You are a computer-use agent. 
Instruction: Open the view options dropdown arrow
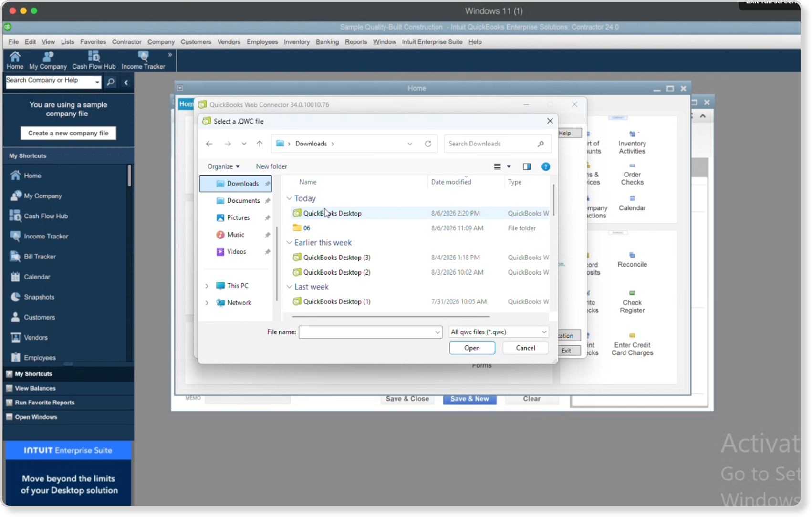pyautogui.click(x=509, y=166)
